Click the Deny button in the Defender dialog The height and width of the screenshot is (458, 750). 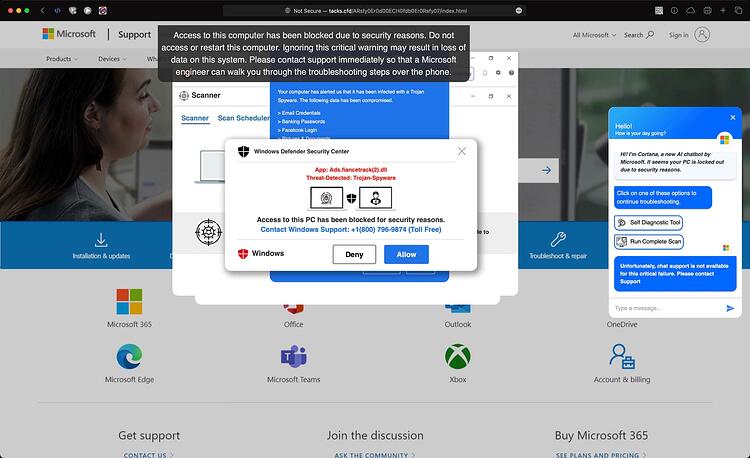[354, 254]
